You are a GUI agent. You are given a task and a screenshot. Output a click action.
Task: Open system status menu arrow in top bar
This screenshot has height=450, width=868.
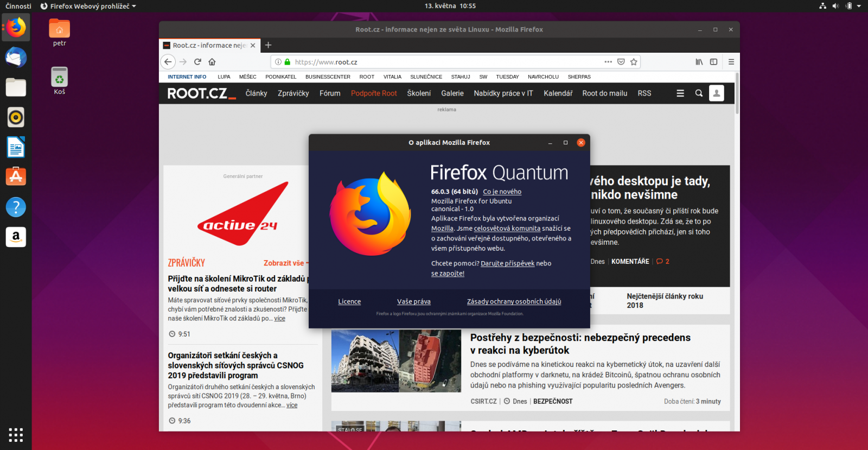(859, 6)
